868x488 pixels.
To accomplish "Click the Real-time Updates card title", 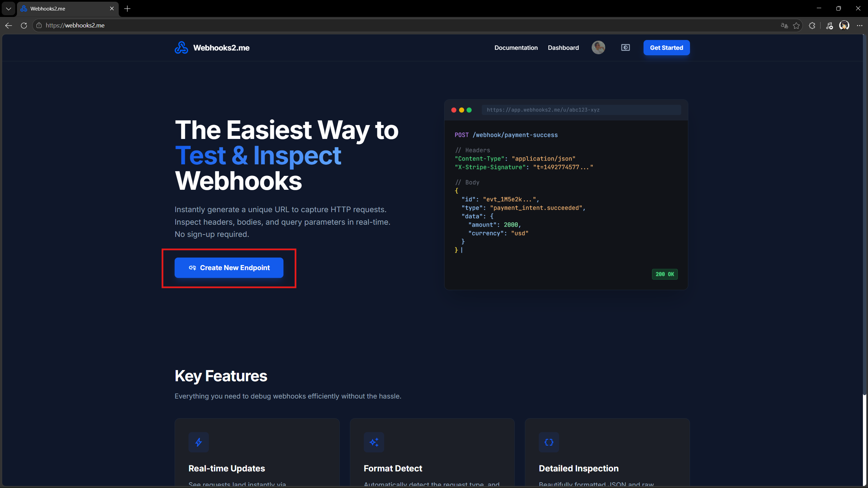I will click(x=227, y=468).
